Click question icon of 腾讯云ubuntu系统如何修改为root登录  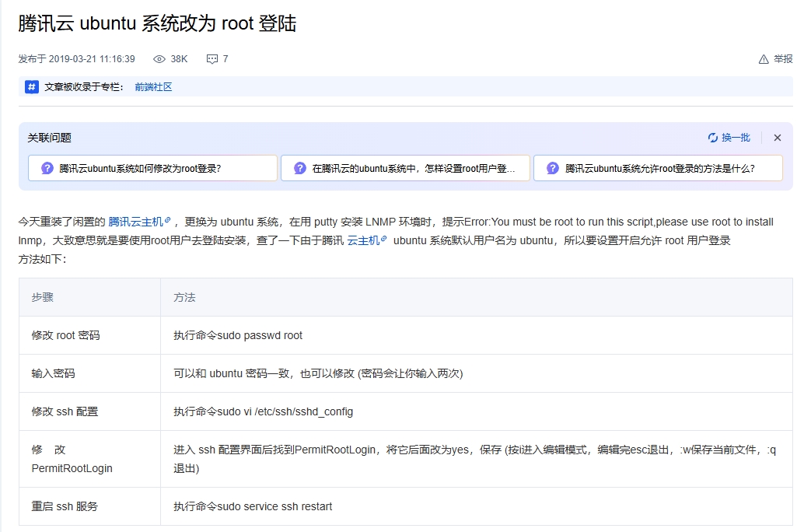point(47,168)
